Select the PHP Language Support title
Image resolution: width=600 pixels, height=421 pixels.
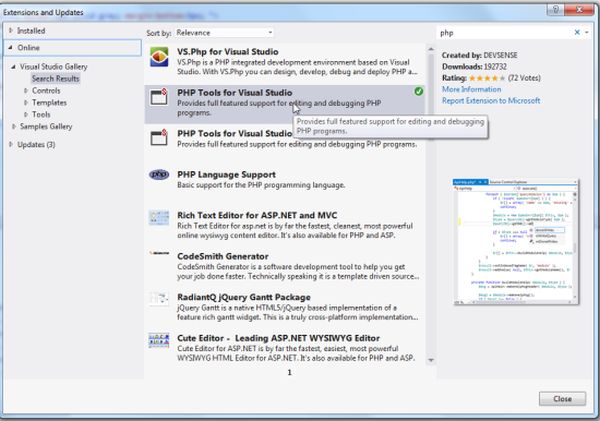pos(226,175)
